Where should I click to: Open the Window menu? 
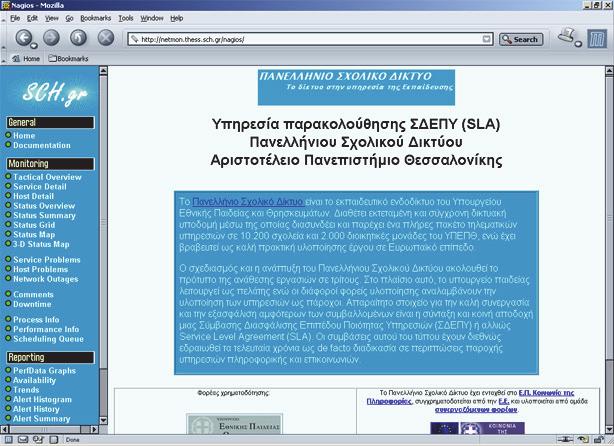pyautogui.click(x=152, y=18)
